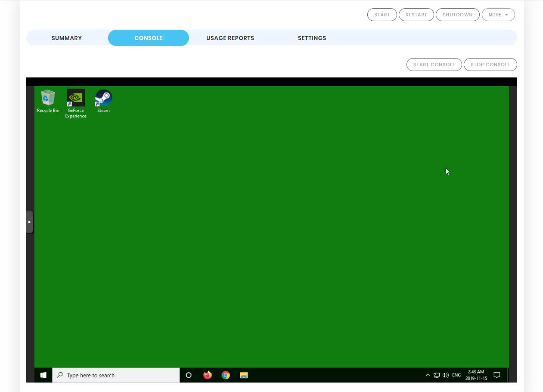The image size is (543, 392).
Task: Expand the console side panel handle
Action: coord(29,222)
